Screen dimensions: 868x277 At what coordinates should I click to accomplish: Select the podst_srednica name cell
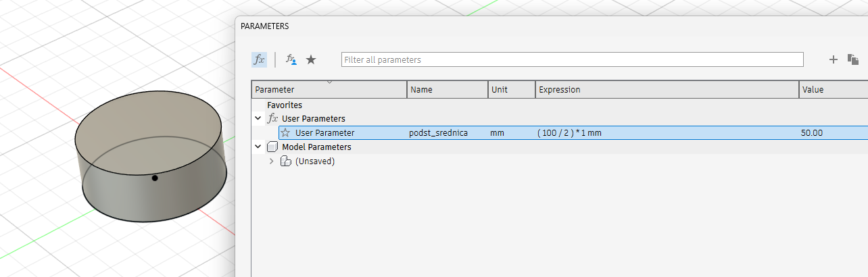click(x=439, y=133)
